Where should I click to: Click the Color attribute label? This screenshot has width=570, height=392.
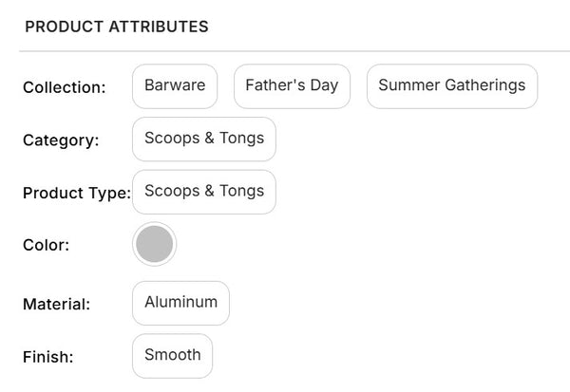click(x=47, y=245)
